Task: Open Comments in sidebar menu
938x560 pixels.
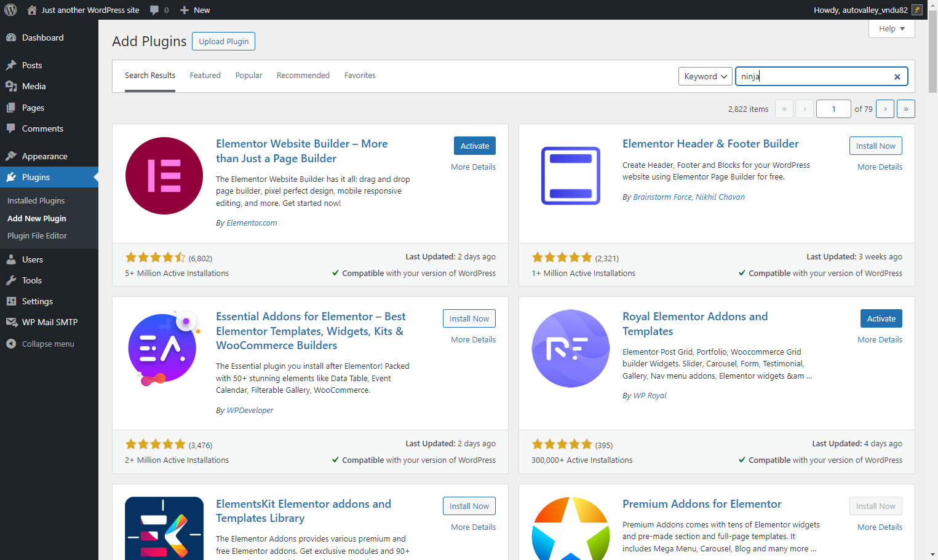Action: tap(42, 128)
